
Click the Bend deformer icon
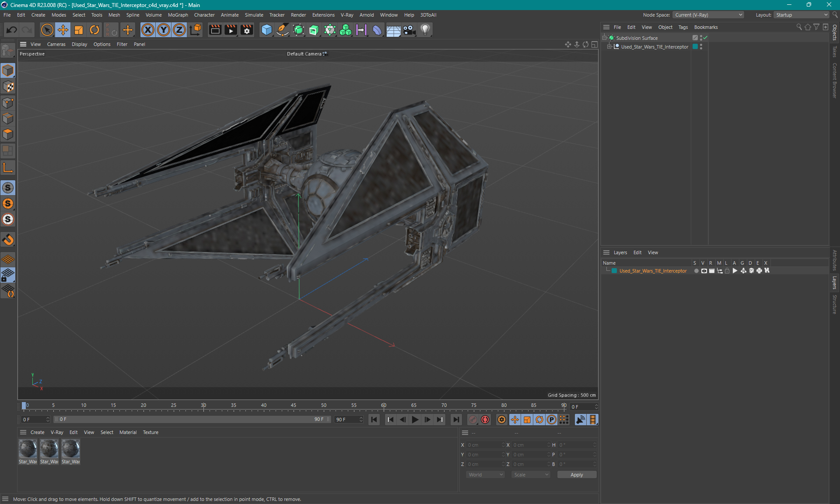[377, 30]
